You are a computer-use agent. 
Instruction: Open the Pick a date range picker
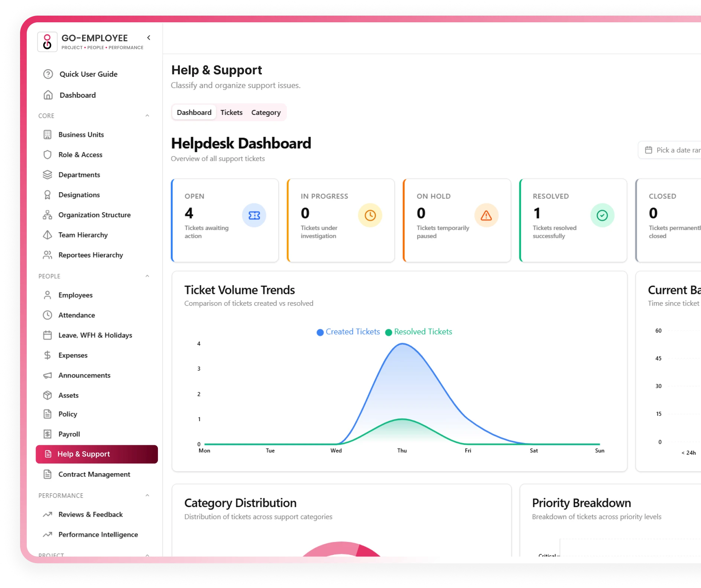pos(670,150)
